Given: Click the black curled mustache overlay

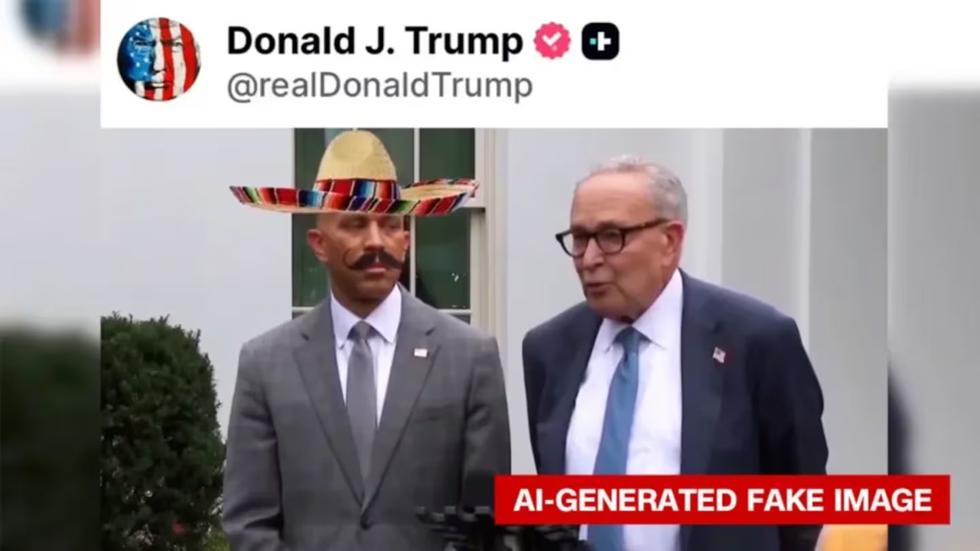Looking at the screenshot, I should [376, 261].
